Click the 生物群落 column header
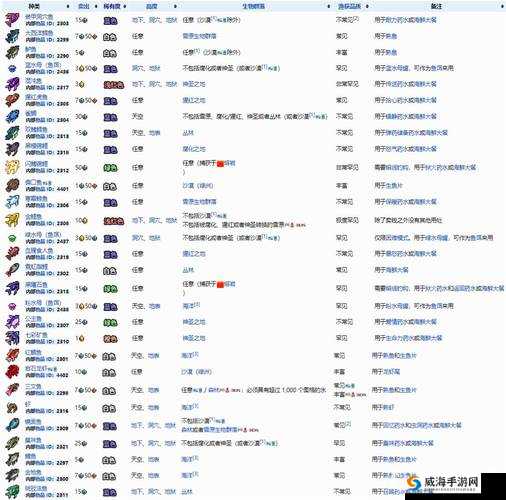This screenshot has width=506, height=500. point(253,6)
